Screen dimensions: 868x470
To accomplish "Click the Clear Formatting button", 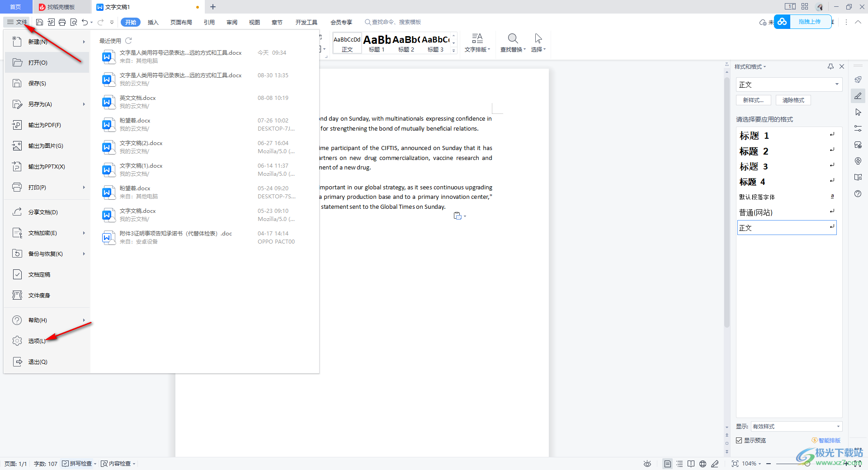I will pyautogui.click(x=793, y=100).
